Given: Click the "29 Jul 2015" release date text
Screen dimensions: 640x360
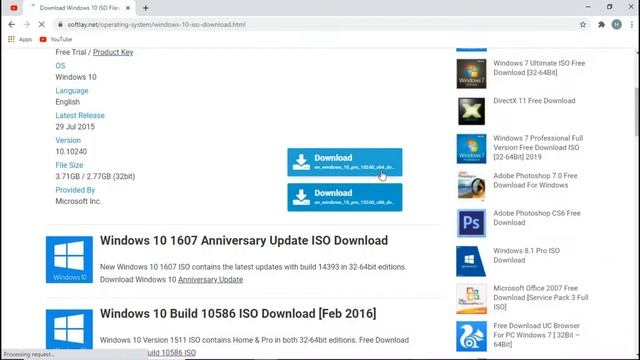Looking at the screenshot, I should pyautogui.click(x=75, y=127).
